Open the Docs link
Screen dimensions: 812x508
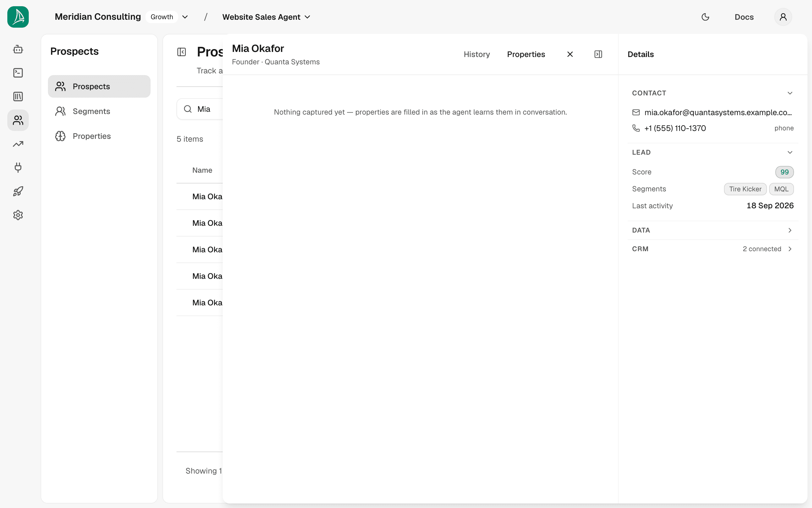(744, 17)
